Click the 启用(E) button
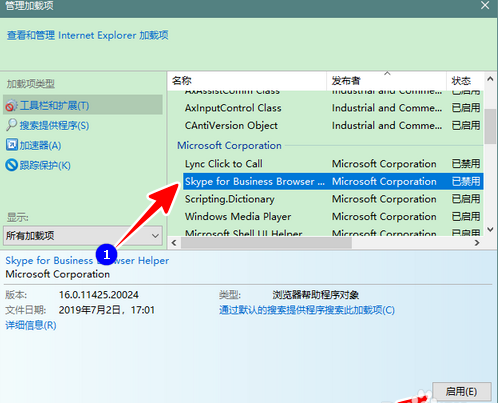The height and width of the screenshot is (403, 498). (x=462, y=391)
